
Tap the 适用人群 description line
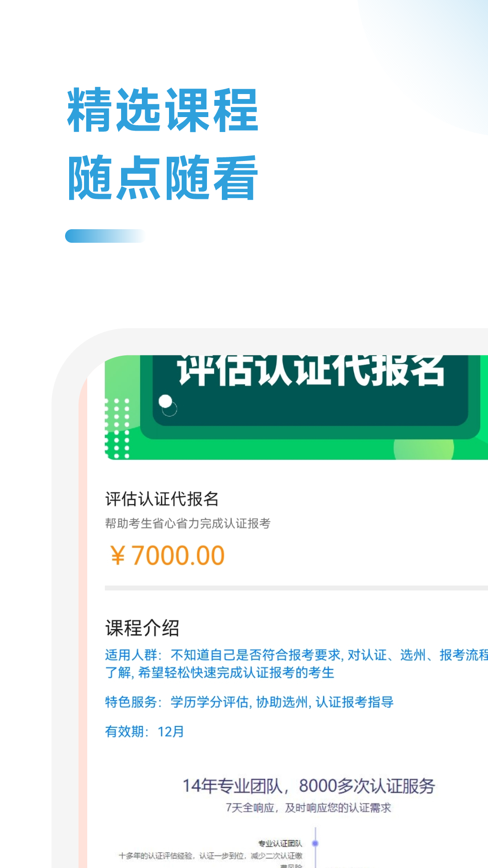296,664
